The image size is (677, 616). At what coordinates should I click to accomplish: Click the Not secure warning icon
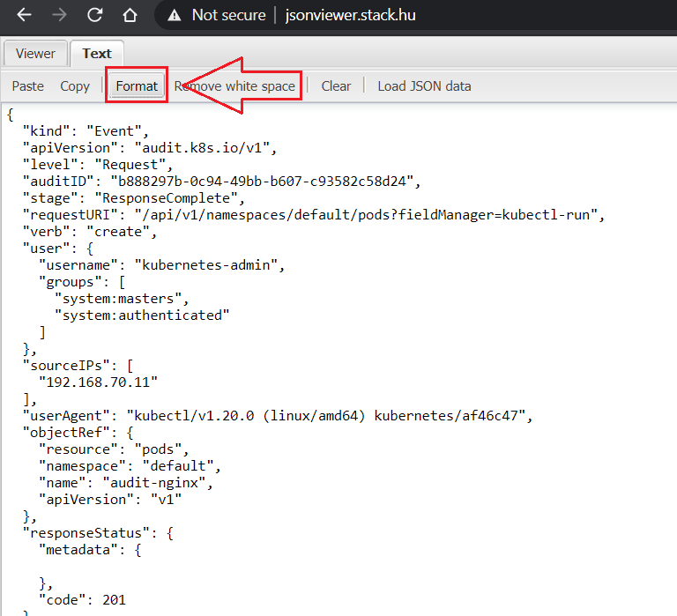coord(175,15)
